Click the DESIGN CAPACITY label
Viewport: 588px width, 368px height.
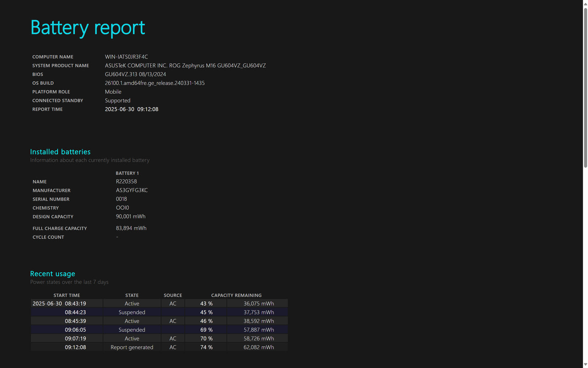pos(53,217)
